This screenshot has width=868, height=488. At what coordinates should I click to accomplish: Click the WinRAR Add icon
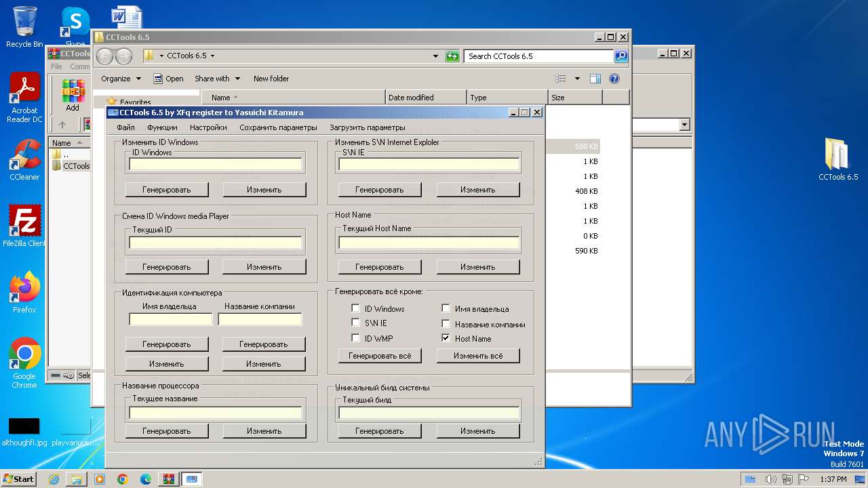(73, 96)
